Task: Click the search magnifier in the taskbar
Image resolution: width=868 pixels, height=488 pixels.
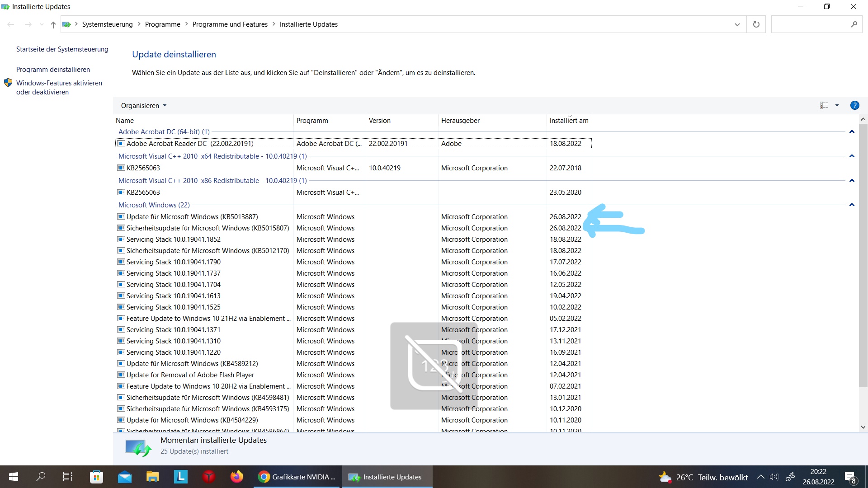Action: click(x=41, y=477)
